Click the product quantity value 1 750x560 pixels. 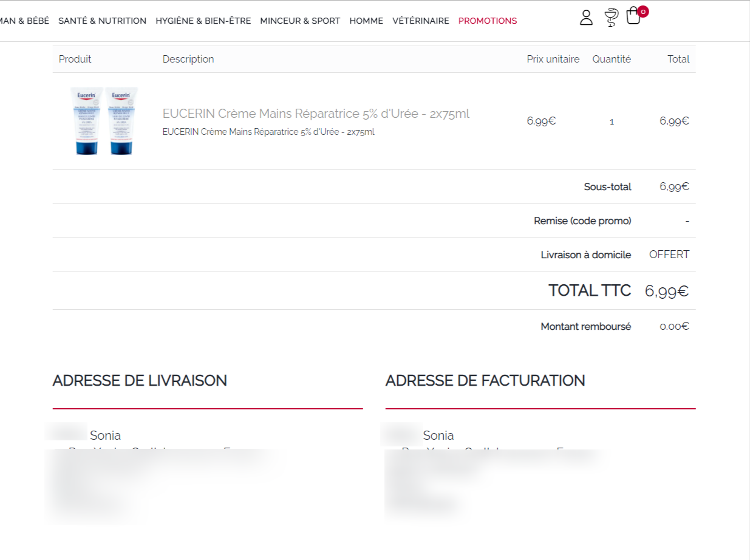(x=612, y=121)
